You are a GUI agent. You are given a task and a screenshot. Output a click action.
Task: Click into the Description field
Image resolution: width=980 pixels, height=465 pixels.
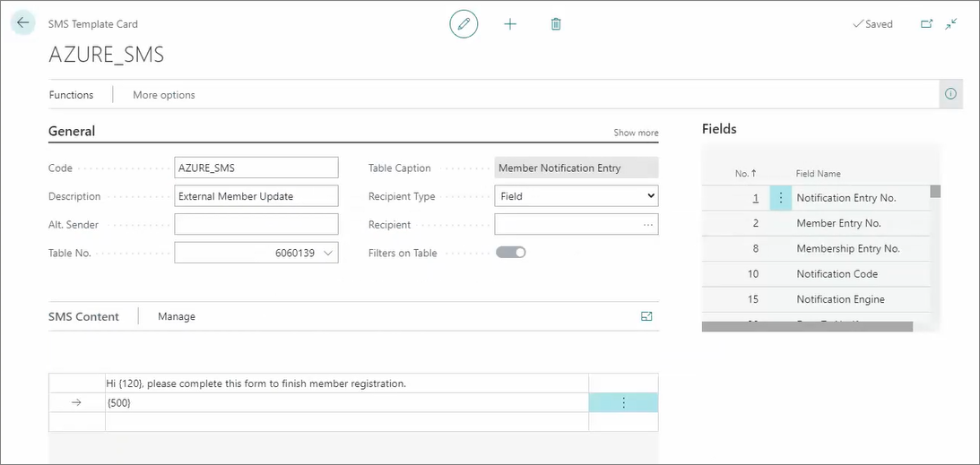[256, 196]
